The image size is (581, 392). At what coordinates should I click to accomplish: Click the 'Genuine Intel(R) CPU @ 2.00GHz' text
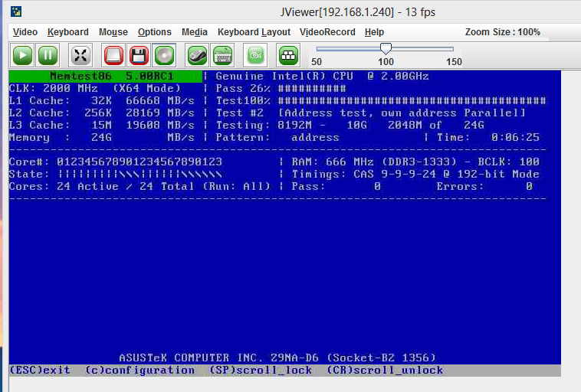click(x=322, y=77)
